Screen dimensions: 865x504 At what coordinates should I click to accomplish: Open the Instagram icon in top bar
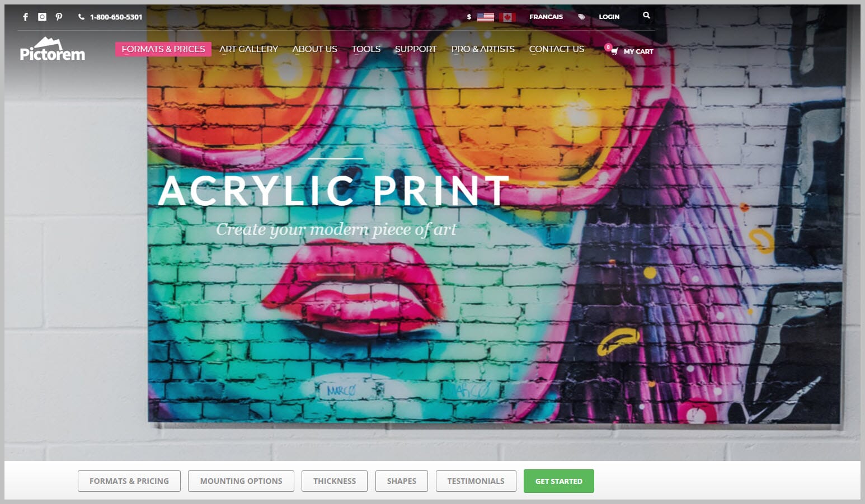pos(42,17)
